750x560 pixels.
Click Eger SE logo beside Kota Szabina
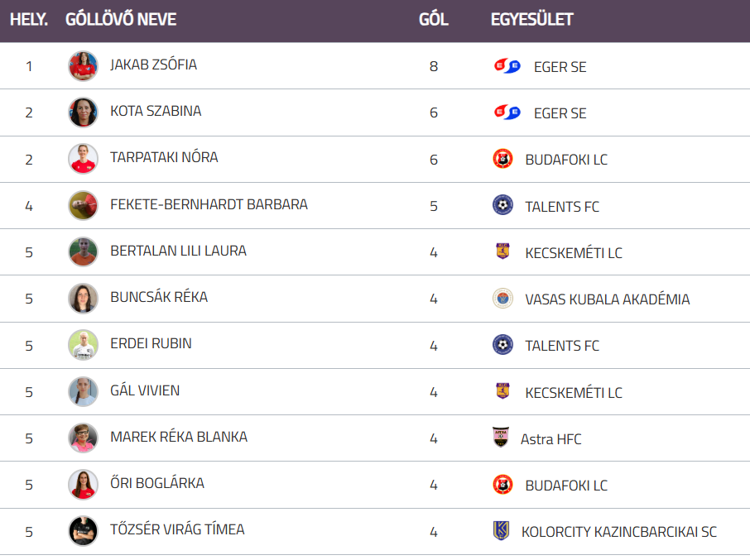[x=507, y=112]
